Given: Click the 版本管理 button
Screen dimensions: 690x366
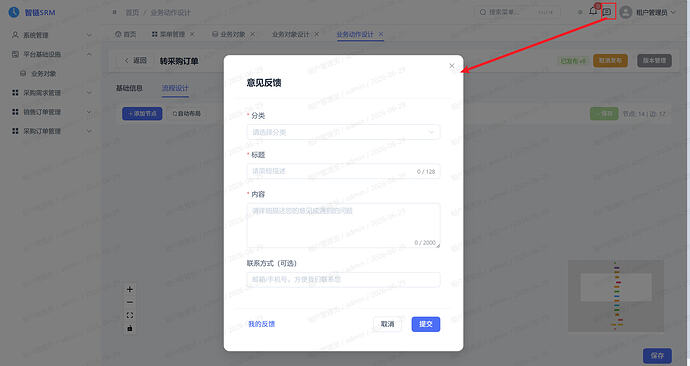Looking at the screenshot, I should [x=654, y=61].
